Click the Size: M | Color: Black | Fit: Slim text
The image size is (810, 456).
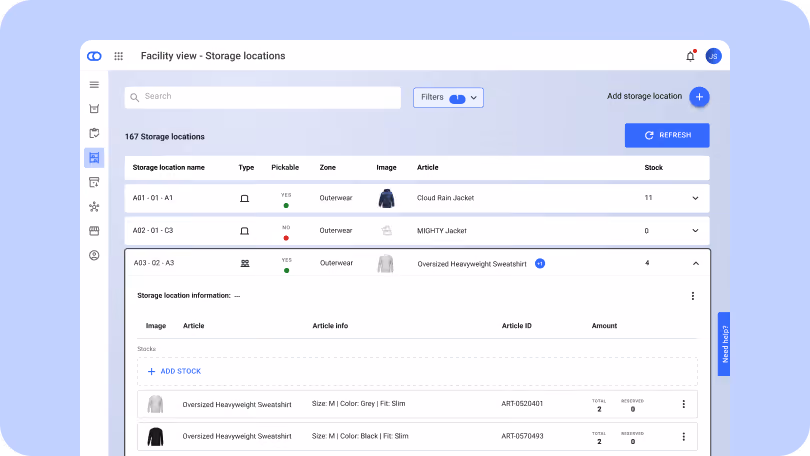pos(360,436)
